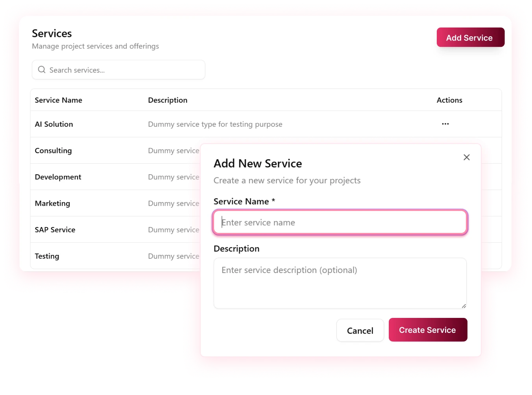Click the Add Service button
Screen dimensions: 532x395
470,37
